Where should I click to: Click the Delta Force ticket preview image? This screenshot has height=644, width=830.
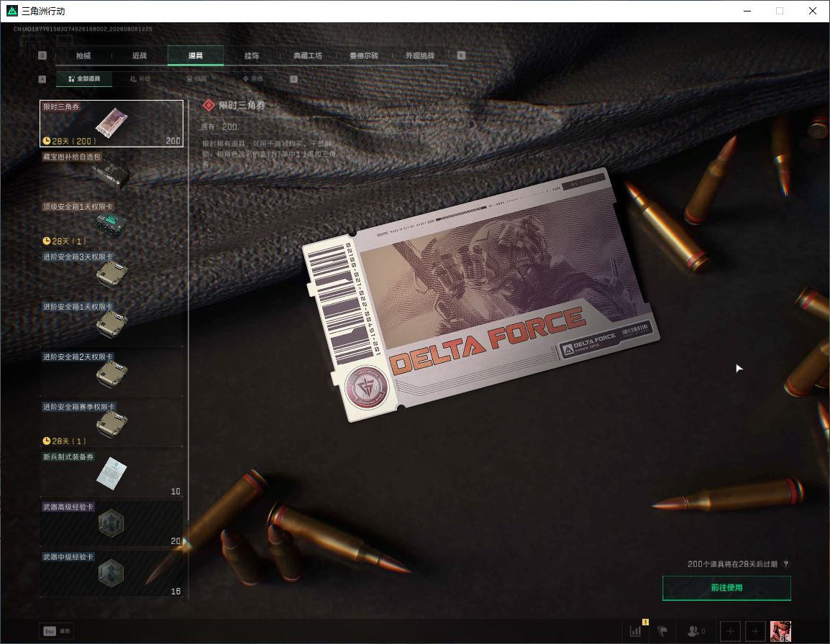(480, 295)
